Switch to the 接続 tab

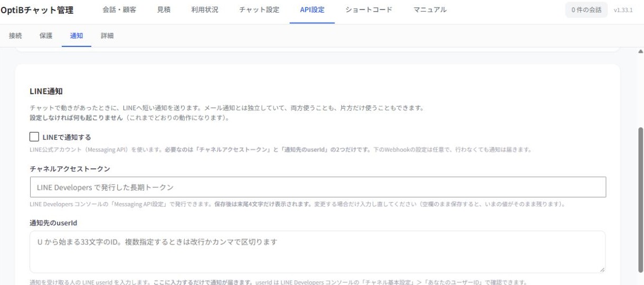click(x=15, y=36)
